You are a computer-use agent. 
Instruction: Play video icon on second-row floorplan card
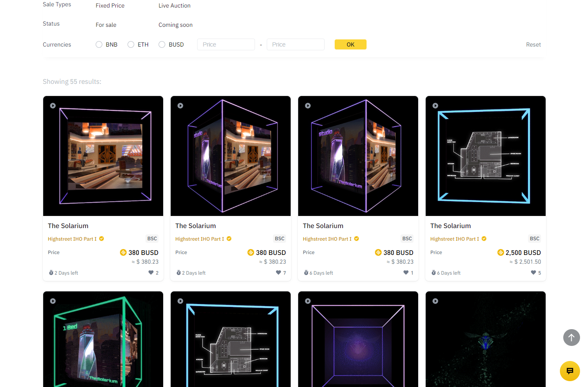point(180,301)
